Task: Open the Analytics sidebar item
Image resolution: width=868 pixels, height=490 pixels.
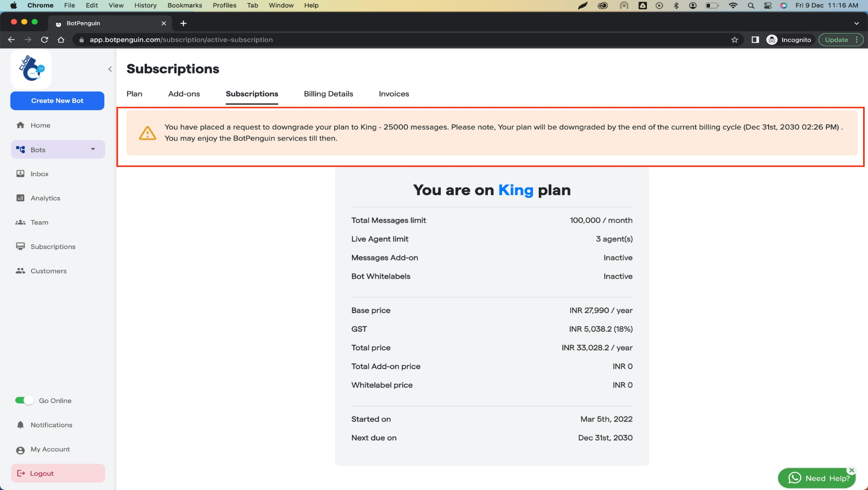Action: point(45,198)
